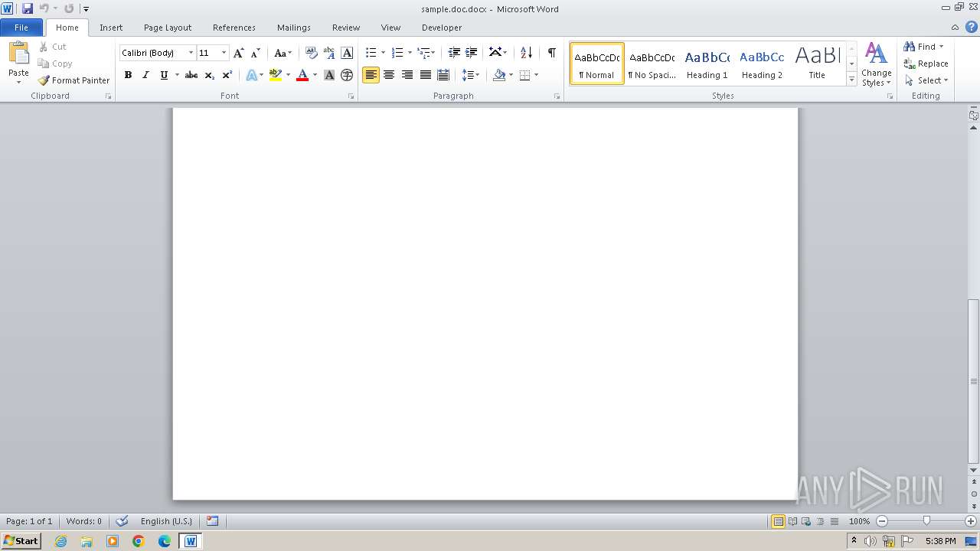The width and height of the screenshot is (980, 551).
Task: Switch to the Developer tab
Action: 442,28
